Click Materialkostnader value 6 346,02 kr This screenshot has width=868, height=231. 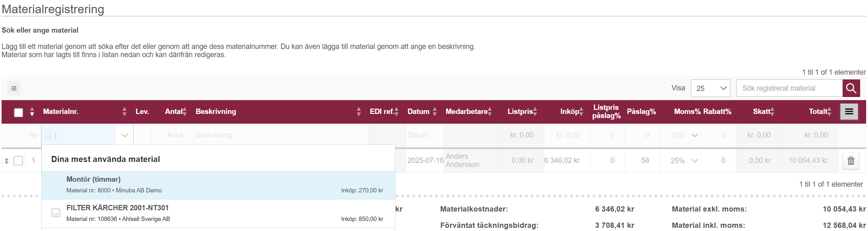[x=614, y=209]
